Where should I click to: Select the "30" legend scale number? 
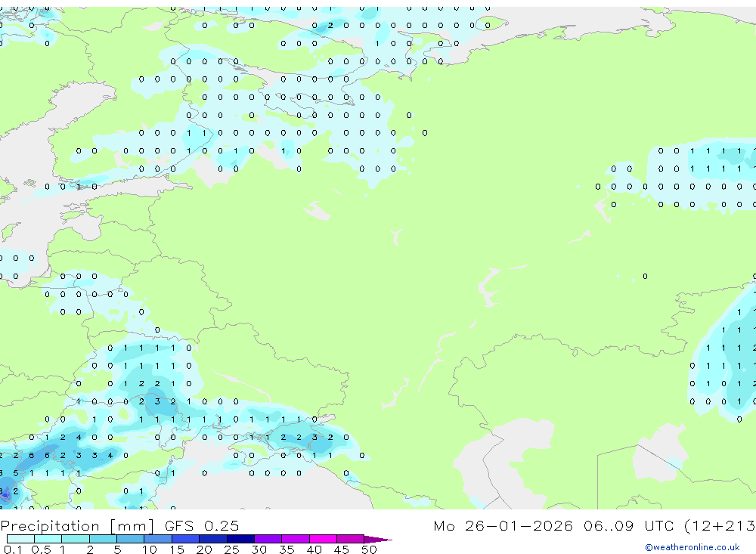pos(259,549)
